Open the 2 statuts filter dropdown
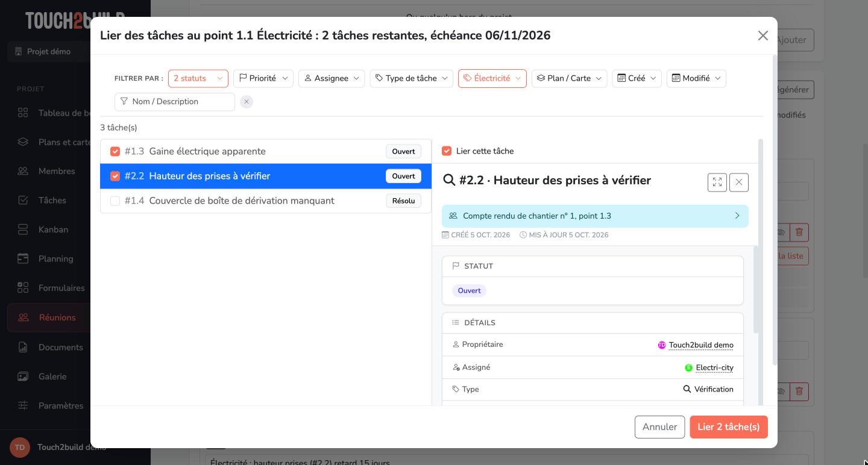The width and height of the screenshot is (868, 465). point(198,78)
